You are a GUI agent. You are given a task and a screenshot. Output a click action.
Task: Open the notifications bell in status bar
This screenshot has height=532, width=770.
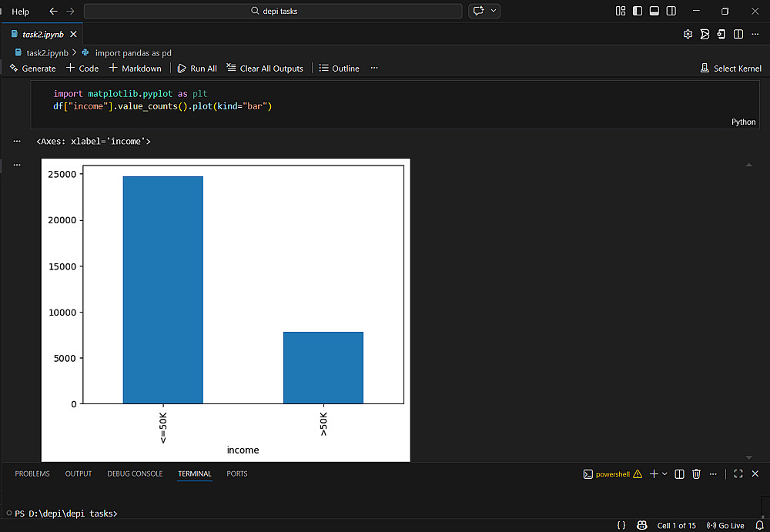pyautogui.click(x=759, y=525)
